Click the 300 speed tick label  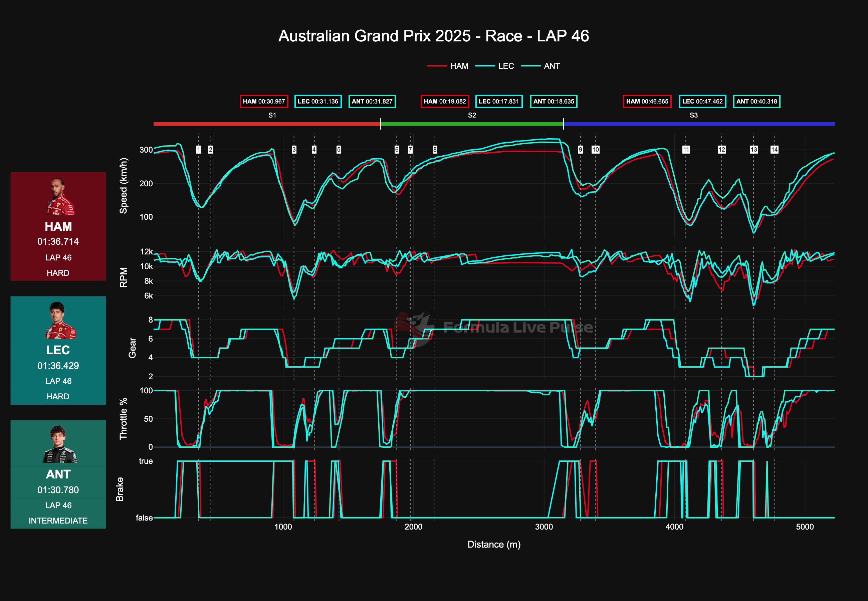click(x=146, y=150)
